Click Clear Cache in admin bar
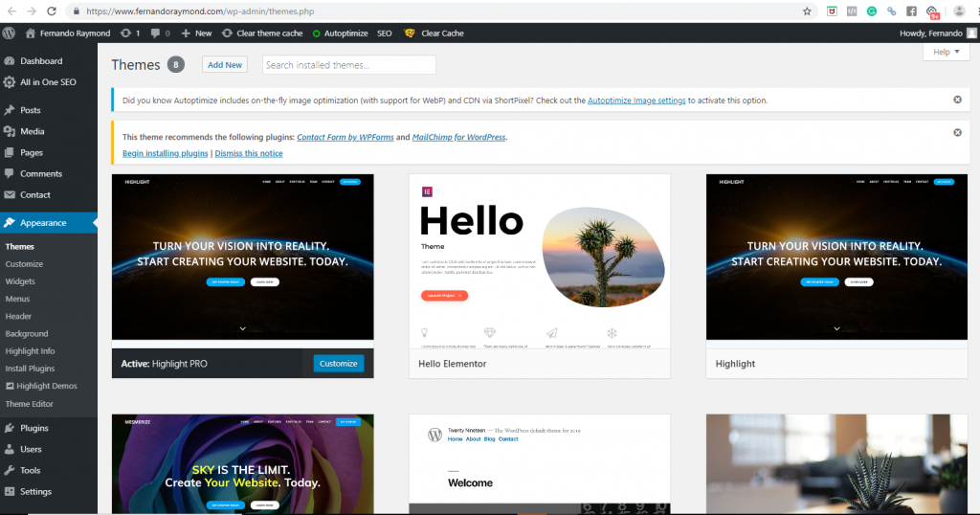 tap(434, 34)
